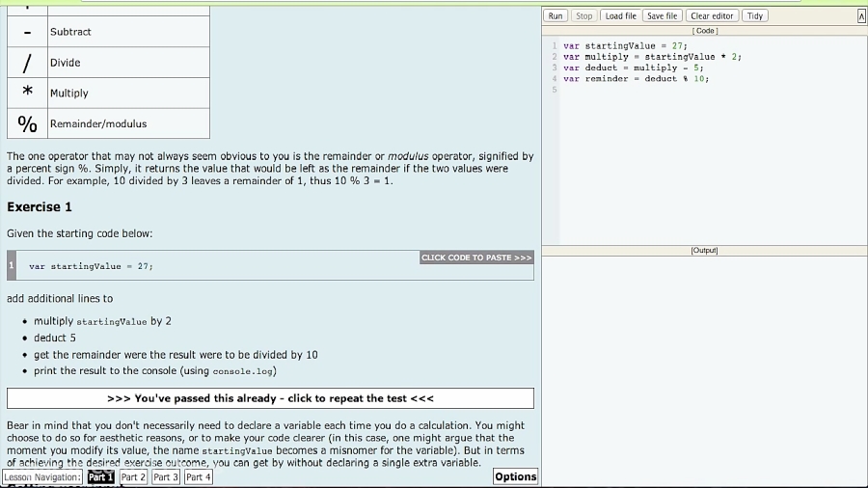Click the Remainder/modulus table row
The height and width of the screenshot is (488, 868).
[x=108, y=123]
